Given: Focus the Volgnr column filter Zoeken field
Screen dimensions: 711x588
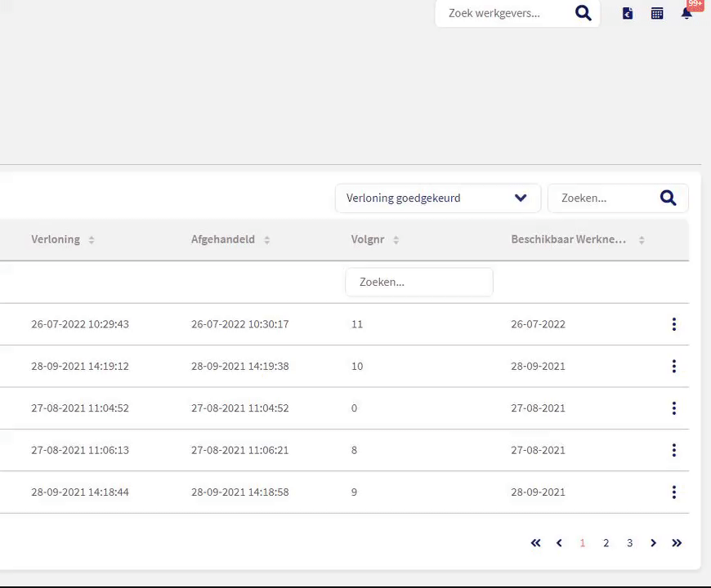Looking at the screenshot, I should 418,282.
